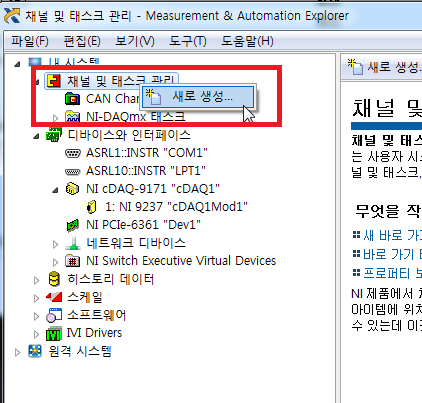Viewport: 422px width, 403px height.
Task: Click the NI PCIe-6361 board icon
Action: tap(73, 225)
